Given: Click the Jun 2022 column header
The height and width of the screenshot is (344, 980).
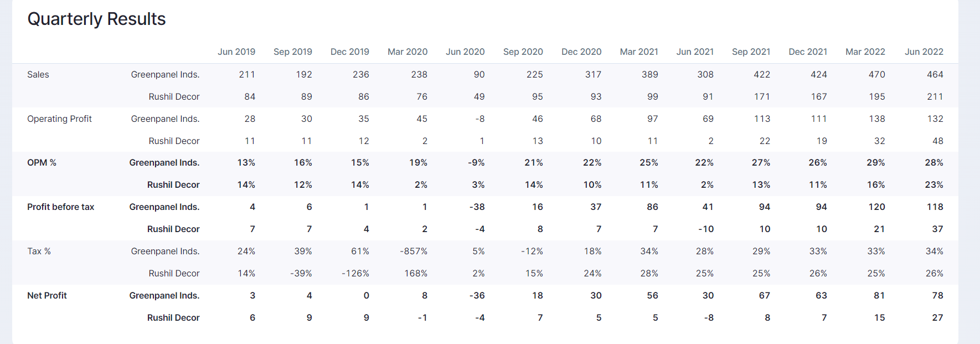Looking at the screenshot, I should 924,52.
